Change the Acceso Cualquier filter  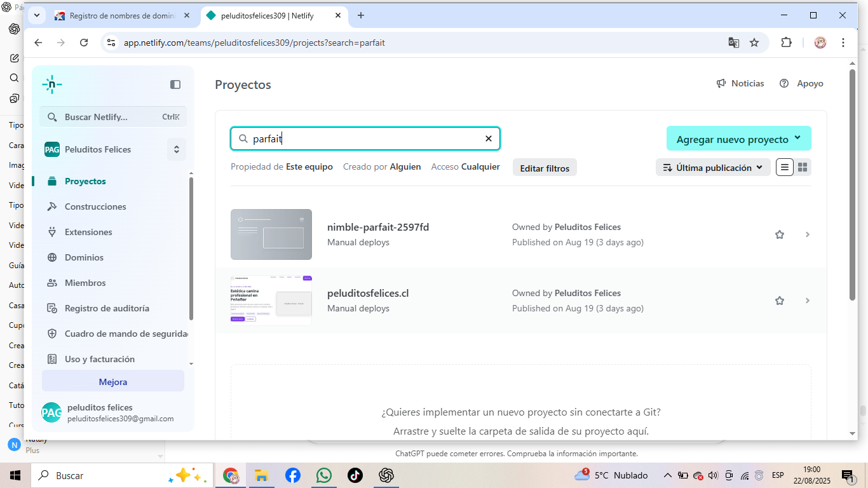click(466, 166)
